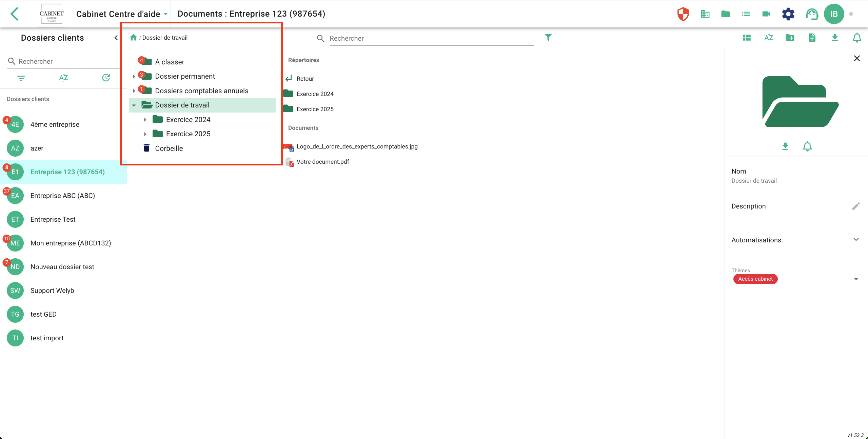This screenshot has width=868, height=439.
Task: Bell icon in details panel
Action: tap(807, 146)
